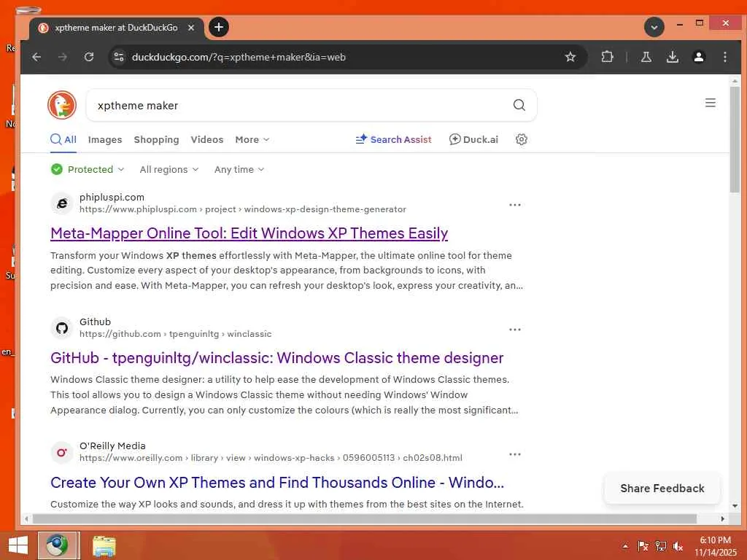Image resolution: width=747 pixels, height=560 pixels.
Task: View site information icon in address bar
Action: pyautogui.click(x=119, y=57)
